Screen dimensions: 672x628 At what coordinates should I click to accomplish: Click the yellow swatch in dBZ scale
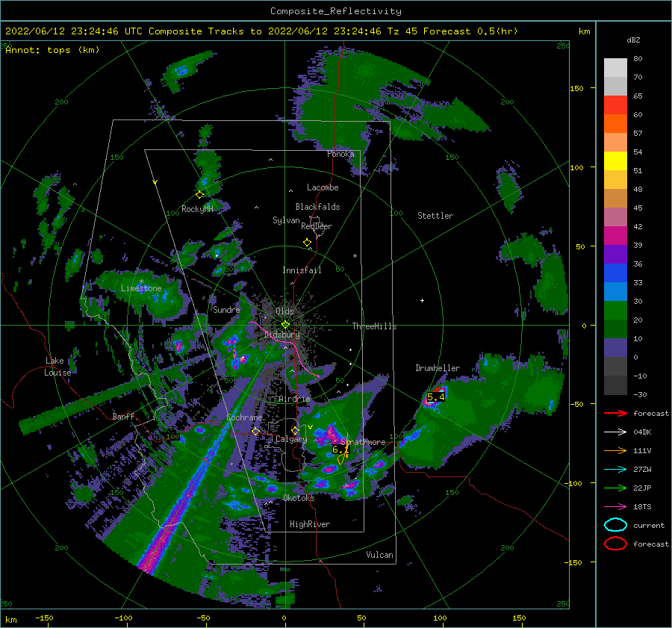coord(615,161)
